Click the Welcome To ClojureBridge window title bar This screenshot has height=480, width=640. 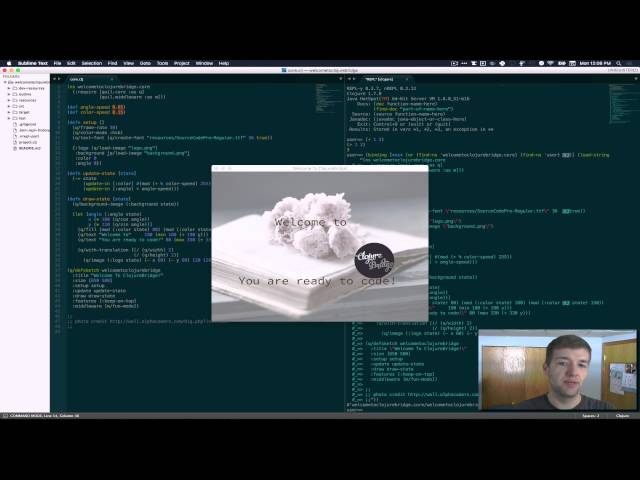tap(320, 168)
